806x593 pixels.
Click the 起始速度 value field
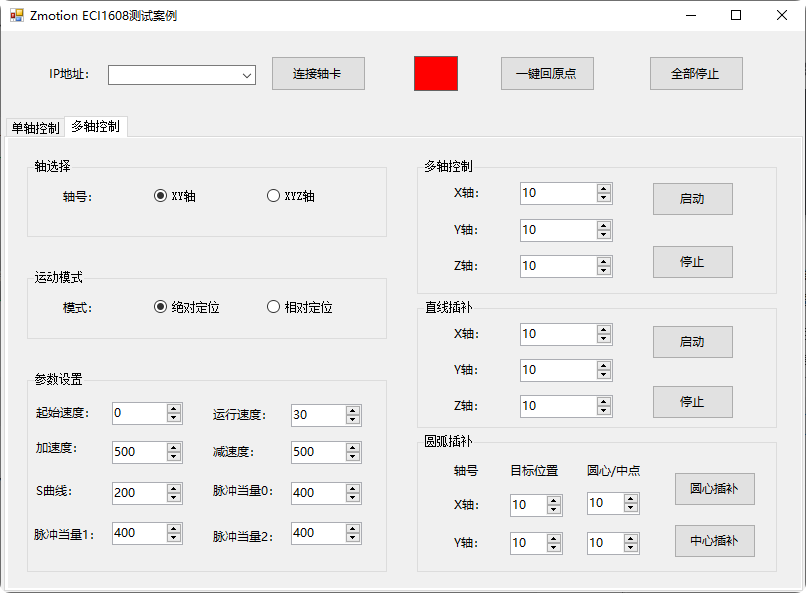[139, 413]
